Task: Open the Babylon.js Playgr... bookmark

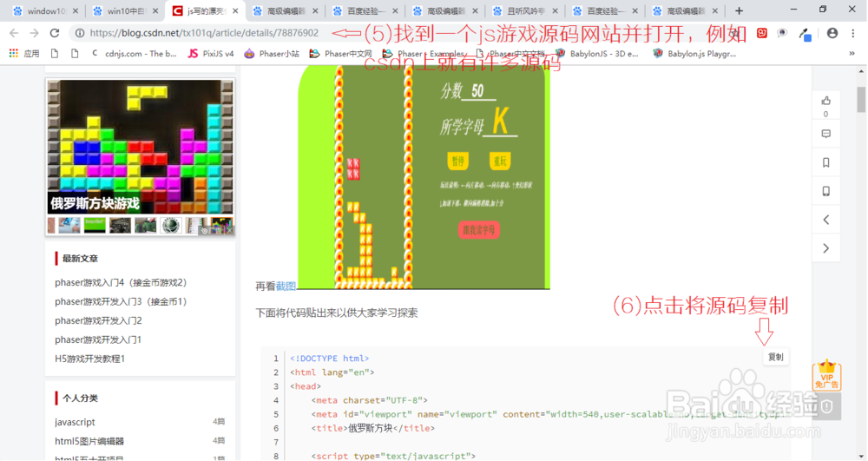Action: (694, 54)
